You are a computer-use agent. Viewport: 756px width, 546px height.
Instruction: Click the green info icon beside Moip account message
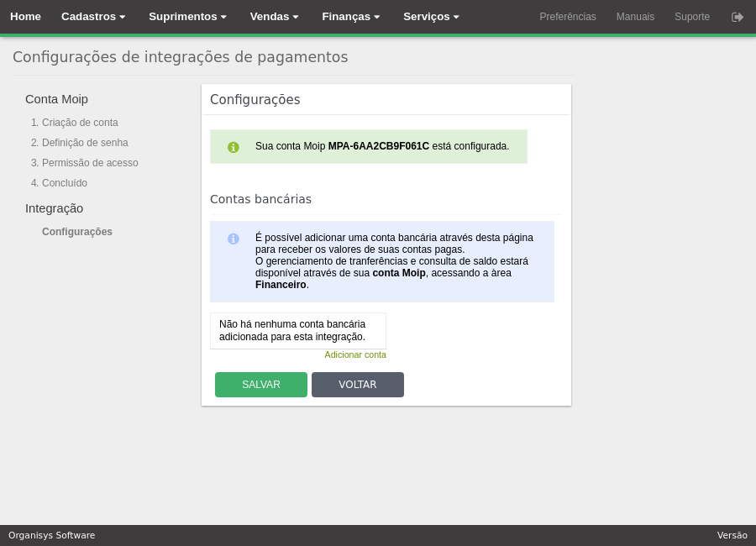234,147
